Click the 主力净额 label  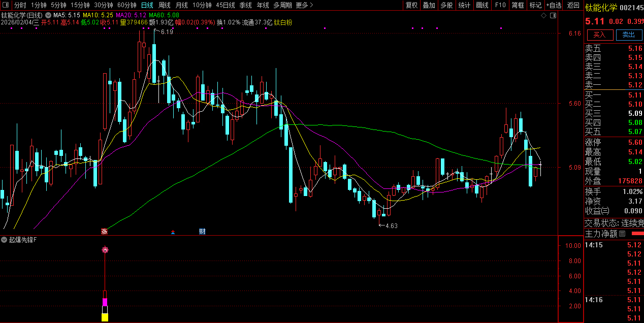click(601, 234)
